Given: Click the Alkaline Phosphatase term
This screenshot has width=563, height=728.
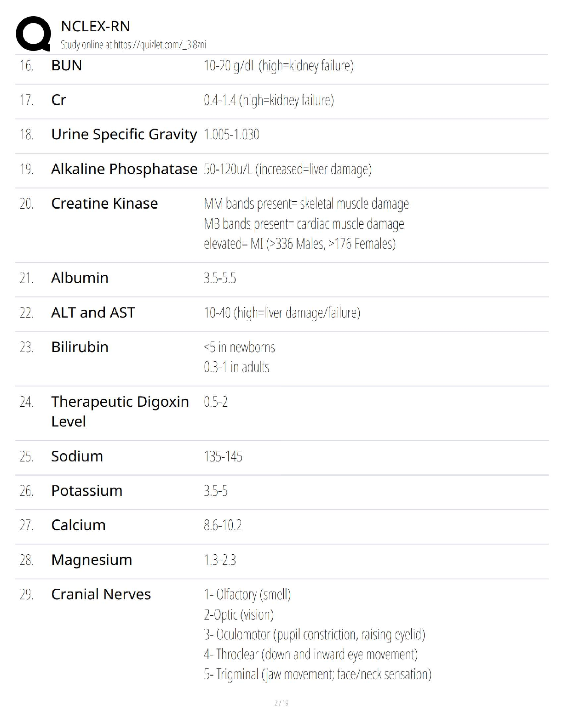Looking at the screenshot, I should coord(124,169).
